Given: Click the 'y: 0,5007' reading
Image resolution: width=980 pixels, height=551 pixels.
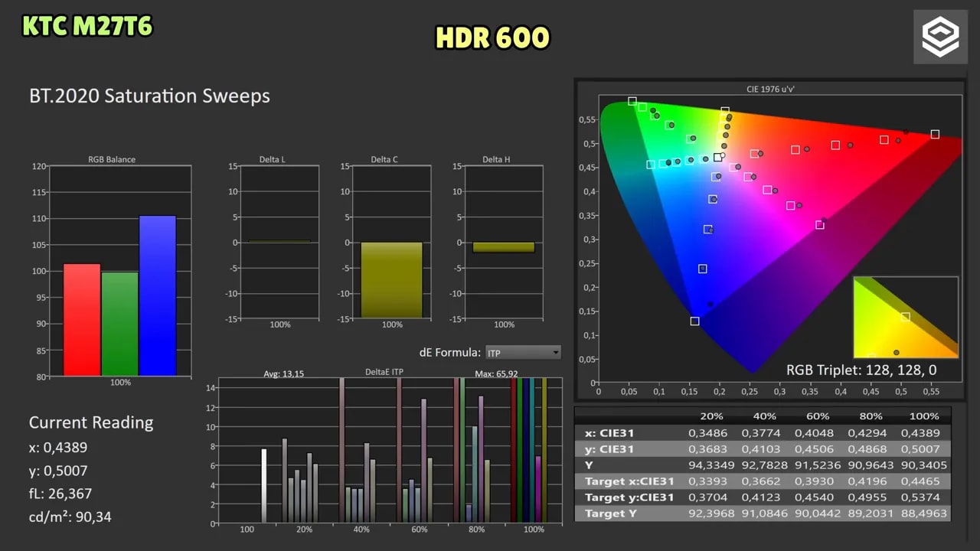Looking at the screenshot, I should click(58, 471).
